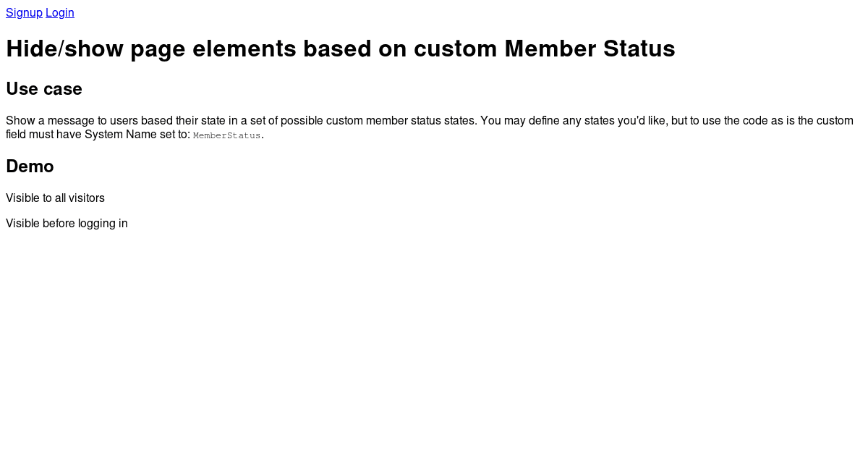This screenshot has width=868, height=456.
Task: Click the words Member Status in the title
Action: (590, 48)
